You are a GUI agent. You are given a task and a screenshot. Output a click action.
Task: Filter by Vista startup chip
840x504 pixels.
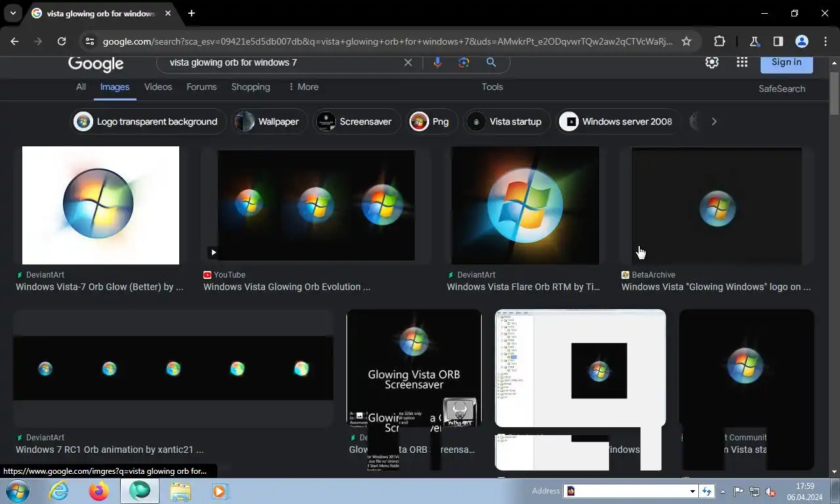tap(506, 121)
